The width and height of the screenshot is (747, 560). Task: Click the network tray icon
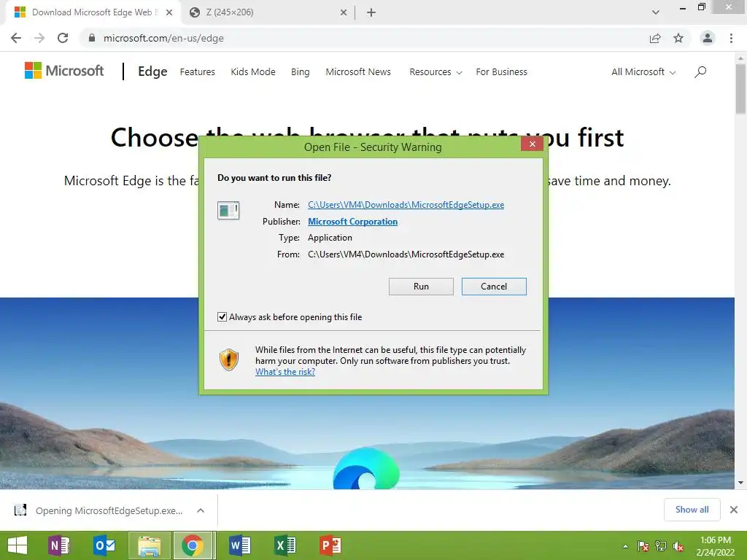(661, 546)
